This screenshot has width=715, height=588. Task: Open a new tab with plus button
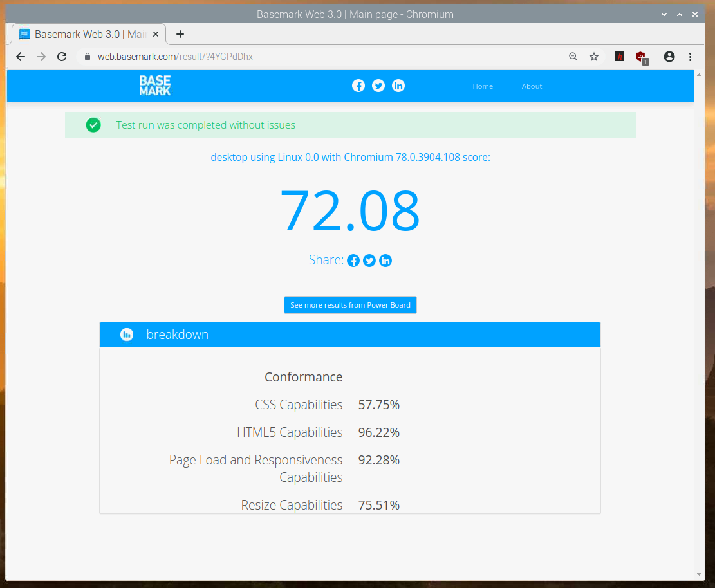pos(180,34)
